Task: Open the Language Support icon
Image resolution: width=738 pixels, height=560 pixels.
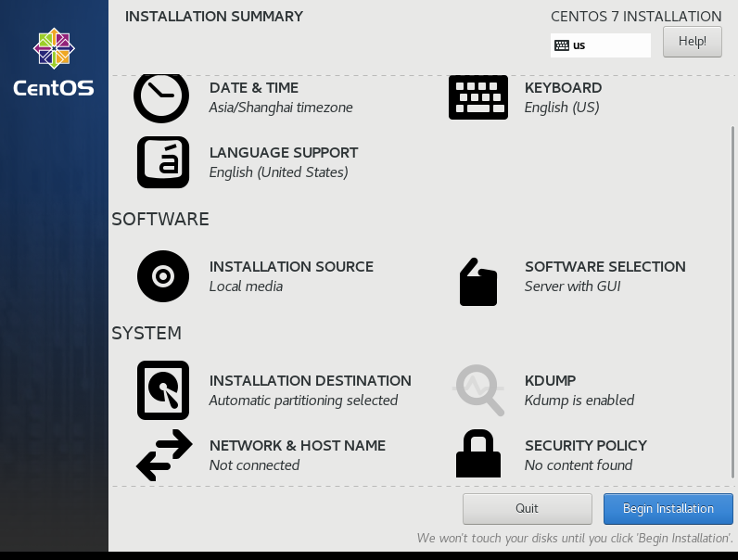Action: (x=163, y=162)
